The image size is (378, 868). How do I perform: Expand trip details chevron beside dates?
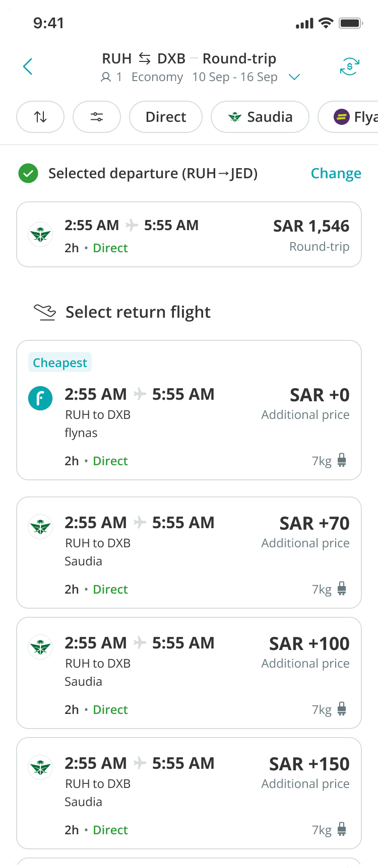(294, 77)
